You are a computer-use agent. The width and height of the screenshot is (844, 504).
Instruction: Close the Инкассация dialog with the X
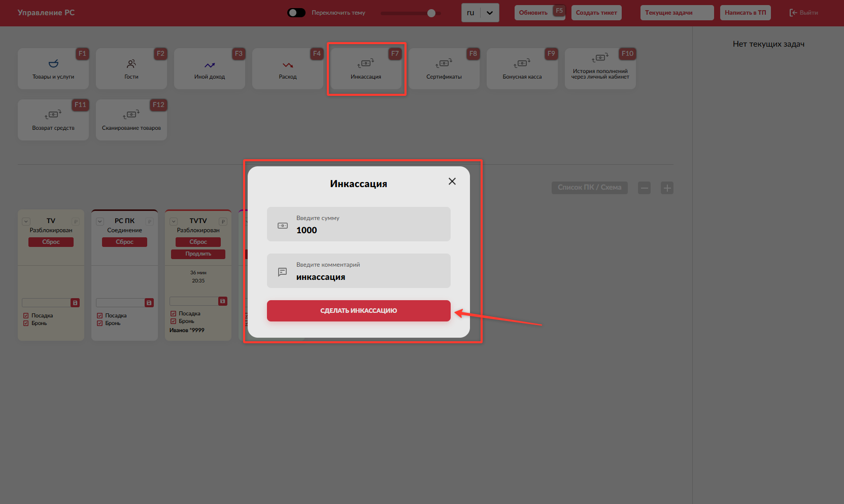click(452, 182)
